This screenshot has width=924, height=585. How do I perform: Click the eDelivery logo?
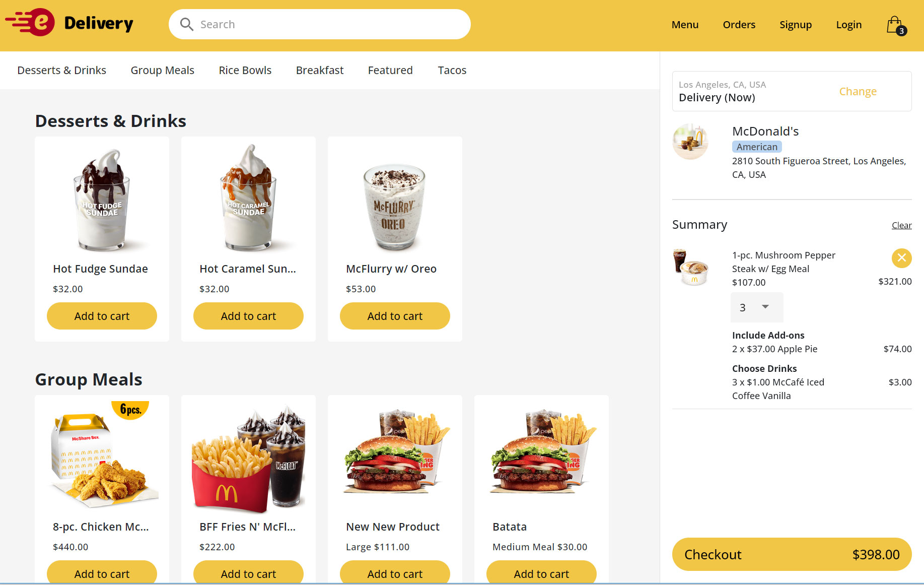pos(69,23)
